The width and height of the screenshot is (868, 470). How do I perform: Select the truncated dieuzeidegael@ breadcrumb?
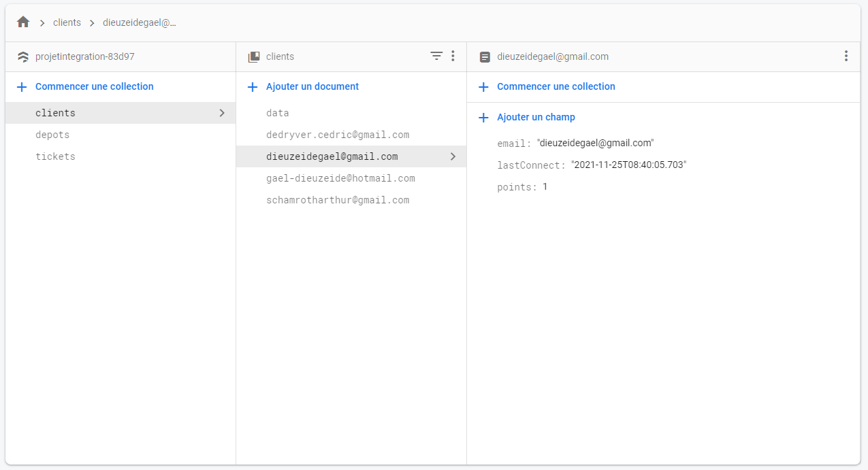tap(140, 22)
